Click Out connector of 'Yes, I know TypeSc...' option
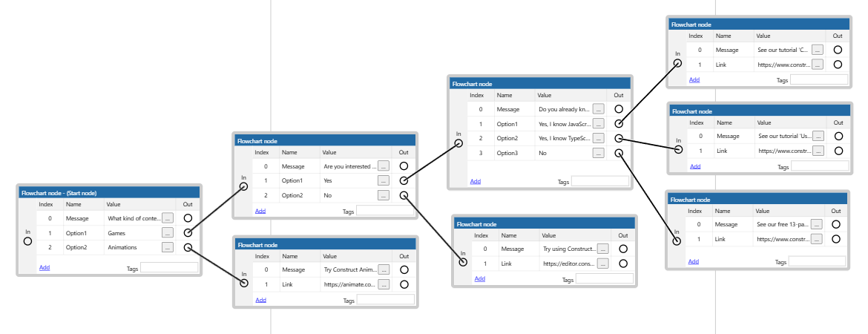868x334 pixels. pyautogui.click(x=619, y=139)
